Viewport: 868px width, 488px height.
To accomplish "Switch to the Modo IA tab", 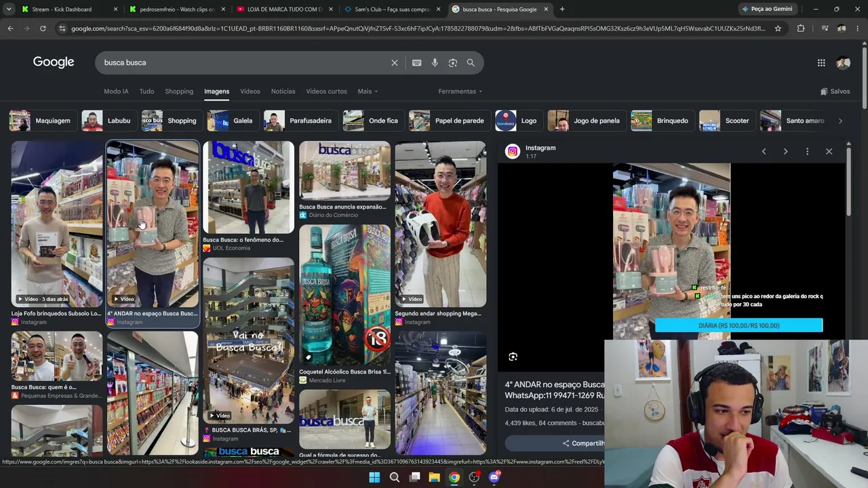I will click(116, 91).
